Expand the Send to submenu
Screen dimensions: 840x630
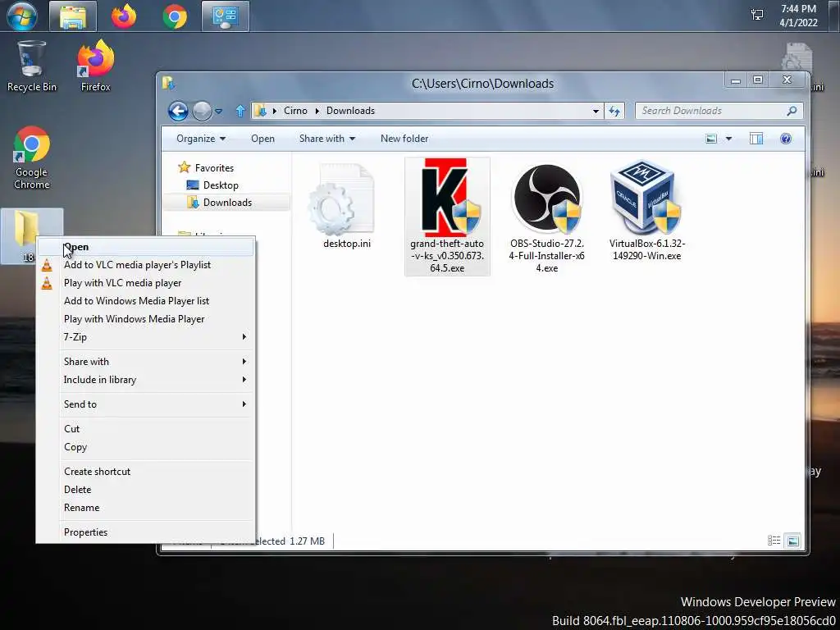click(145, 404)
